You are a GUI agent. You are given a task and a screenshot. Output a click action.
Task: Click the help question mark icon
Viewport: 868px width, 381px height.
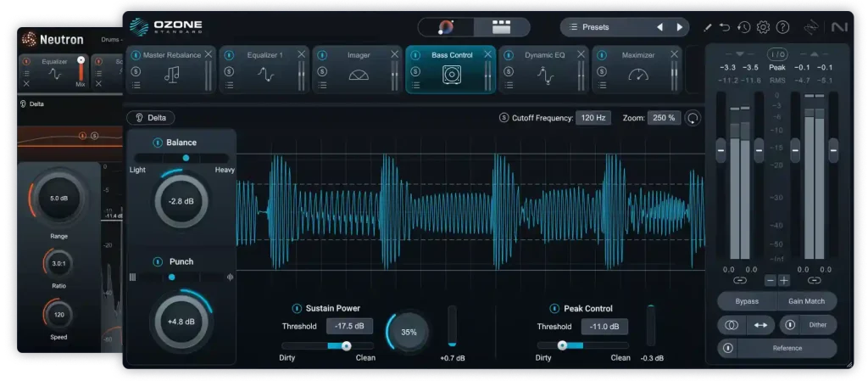pos(782,27)
